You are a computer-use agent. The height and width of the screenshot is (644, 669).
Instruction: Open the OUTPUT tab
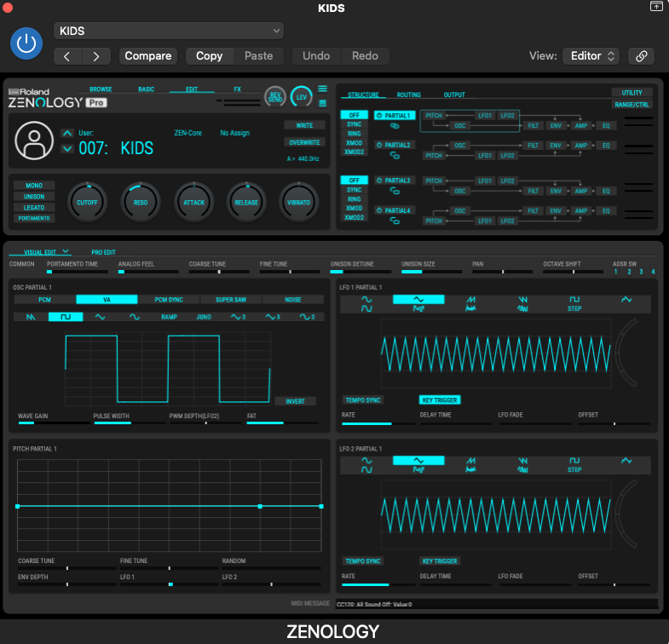[x=454, y=95]
